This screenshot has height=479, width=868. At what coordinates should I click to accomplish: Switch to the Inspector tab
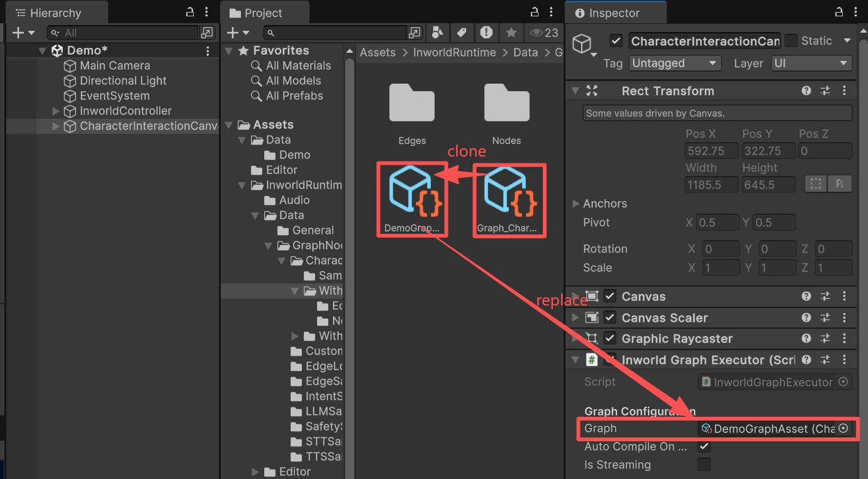click(615, 13)
